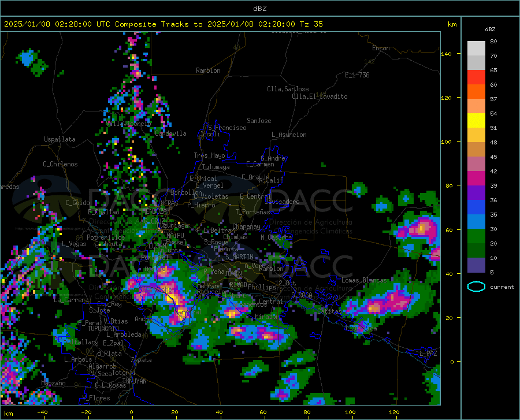Click the dBZ heading above the color legend

click(490, 29)
